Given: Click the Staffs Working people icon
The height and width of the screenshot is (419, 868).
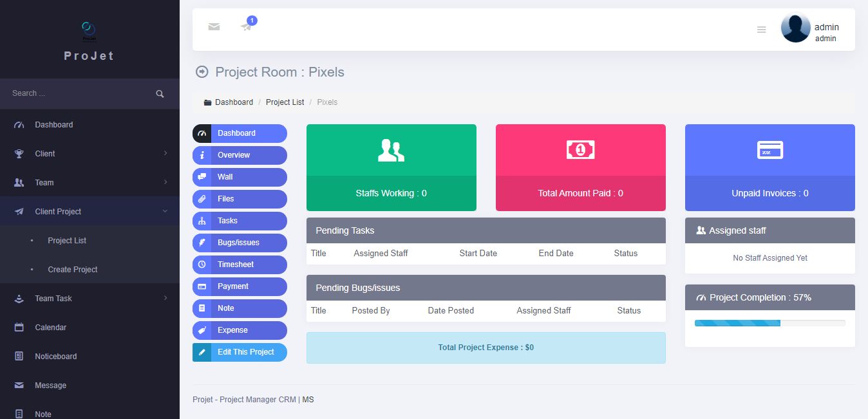Looking at the screenshot, I should [x=391, y=150].
